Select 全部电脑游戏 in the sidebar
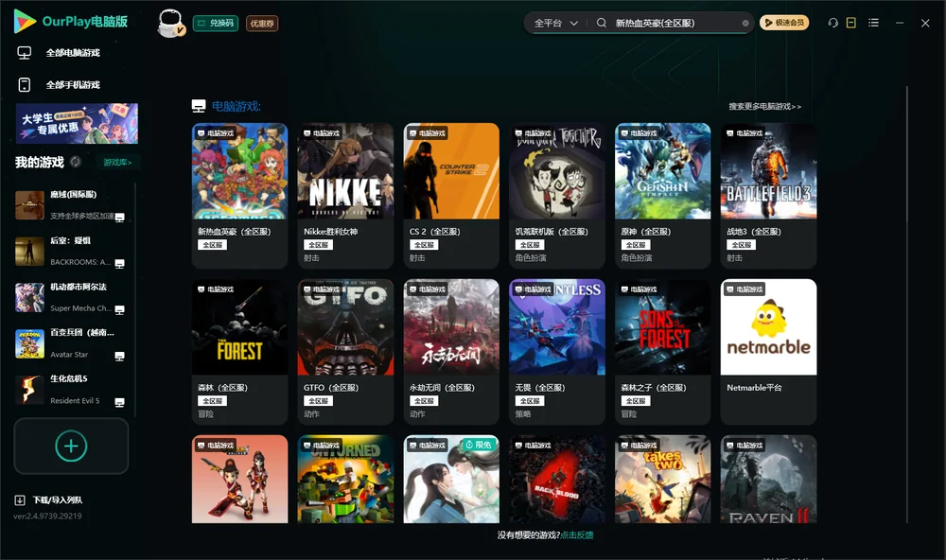 tap(59, 53)
